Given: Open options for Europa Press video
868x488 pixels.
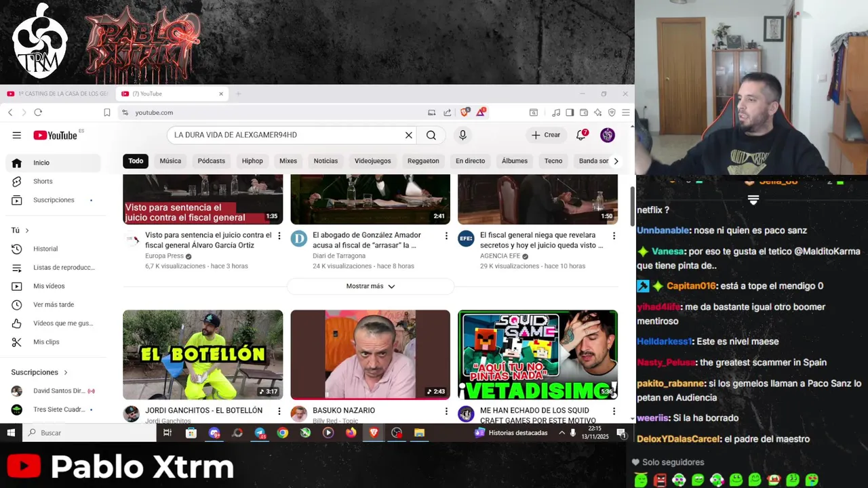Looking at the screenshot, I should point(279,236).
